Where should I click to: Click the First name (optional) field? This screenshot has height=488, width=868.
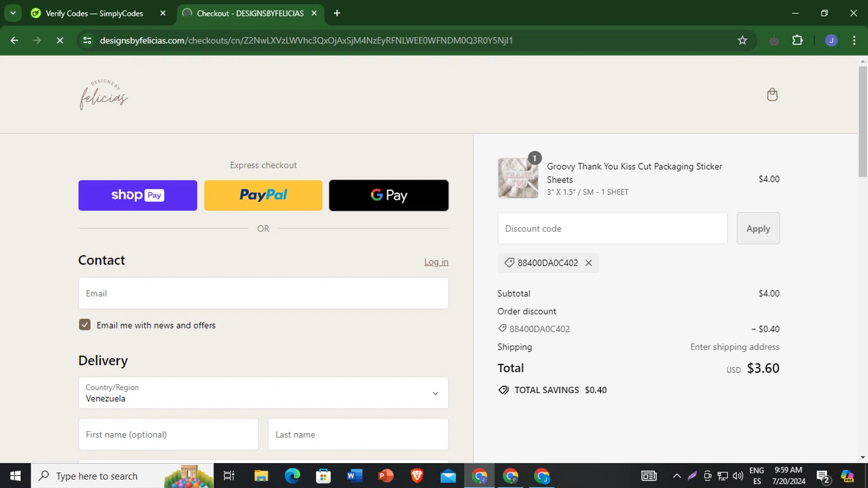coord(168,434)
